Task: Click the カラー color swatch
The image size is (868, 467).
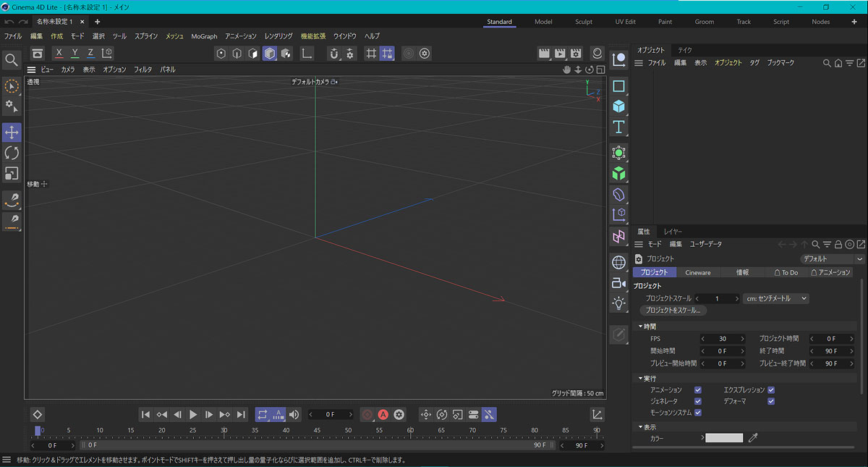Action: pos(724,438)
